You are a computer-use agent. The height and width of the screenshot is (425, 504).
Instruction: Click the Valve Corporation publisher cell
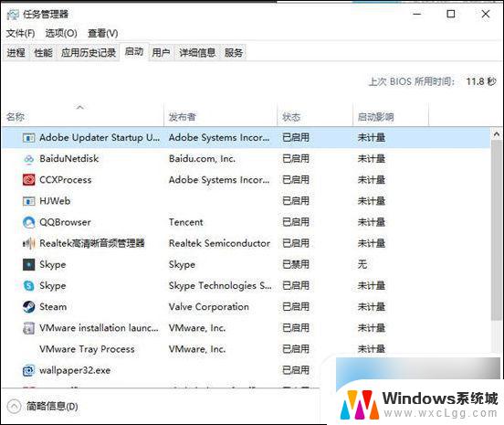[209, 307]
